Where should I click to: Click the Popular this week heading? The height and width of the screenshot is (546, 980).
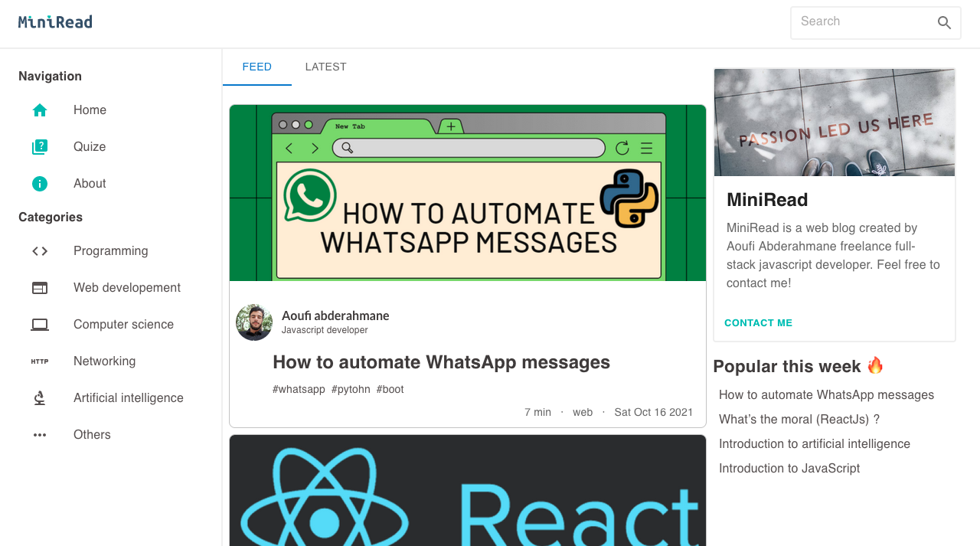point(799,366)
